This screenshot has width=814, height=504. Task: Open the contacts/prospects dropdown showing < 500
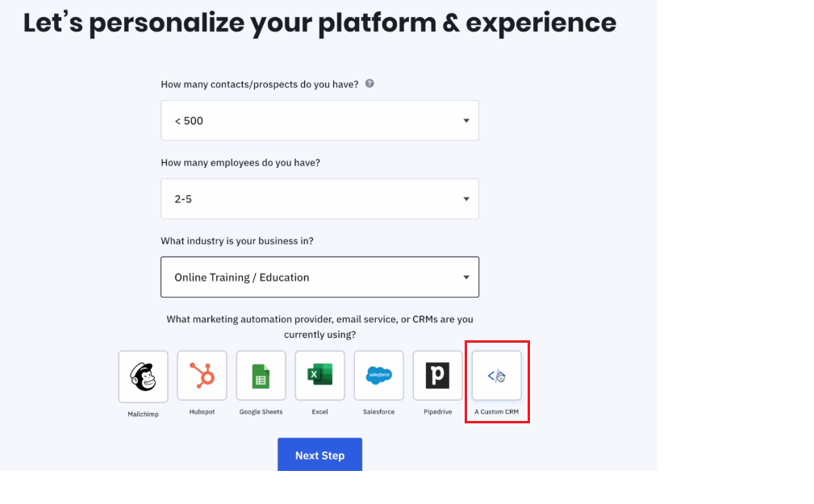[x=319, y=120]
